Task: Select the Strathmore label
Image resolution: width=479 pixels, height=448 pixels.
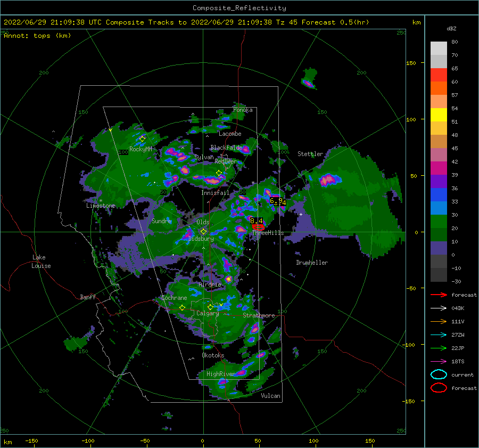Action: pos(259,315)
